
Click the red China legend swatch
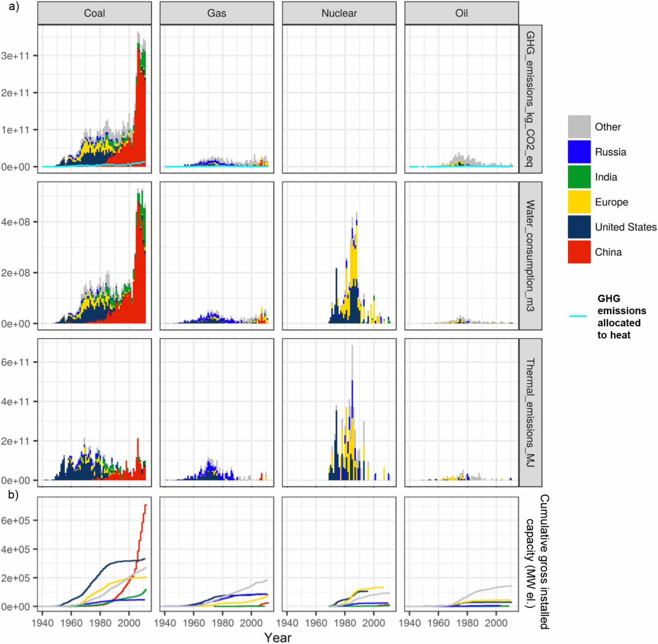pos(579,252)
